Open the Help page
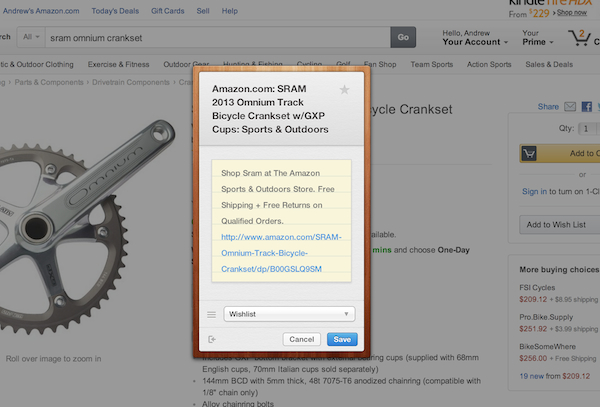This screenshot has height=407, width=600. coord(230,11)
